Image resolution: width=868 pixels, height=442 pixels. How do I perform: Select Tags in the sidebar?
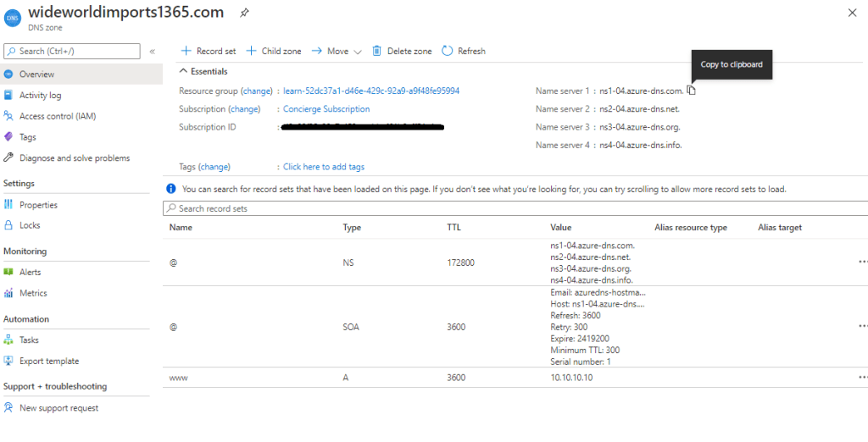pyautogui.click(x=28, y=137)
